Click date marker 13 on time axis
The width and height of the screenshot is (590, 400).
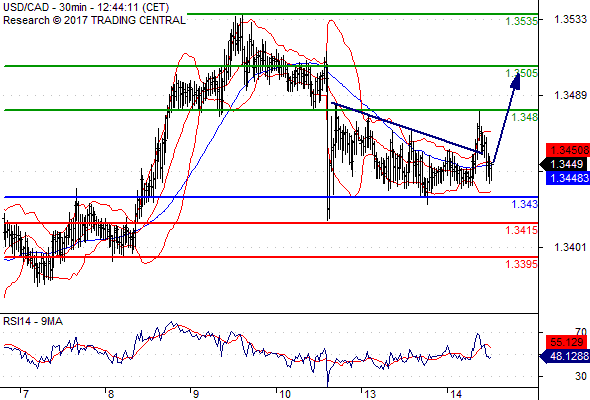[x=370, y=394]
